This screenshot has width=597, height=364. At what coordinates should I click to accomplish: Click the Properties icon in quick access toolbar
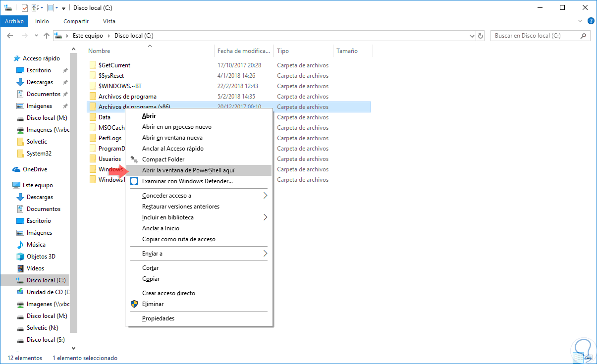pos(25,7)
